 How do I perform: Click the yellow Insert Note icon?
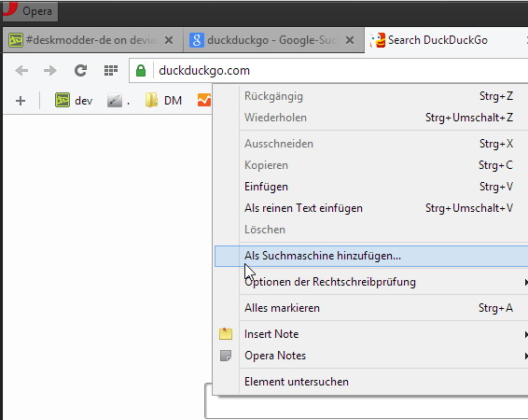pyautogui.click(x=226, y=334)
